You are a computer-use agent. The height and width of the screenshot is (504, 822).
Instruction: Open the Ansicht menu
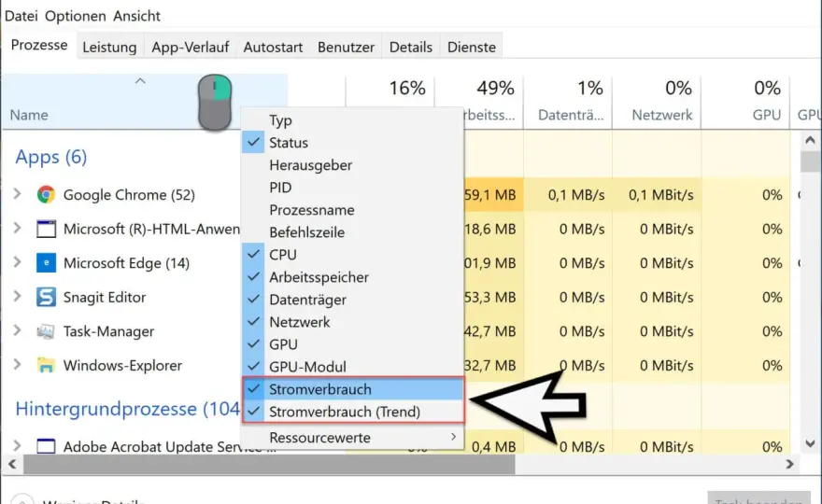click(136, 16)
